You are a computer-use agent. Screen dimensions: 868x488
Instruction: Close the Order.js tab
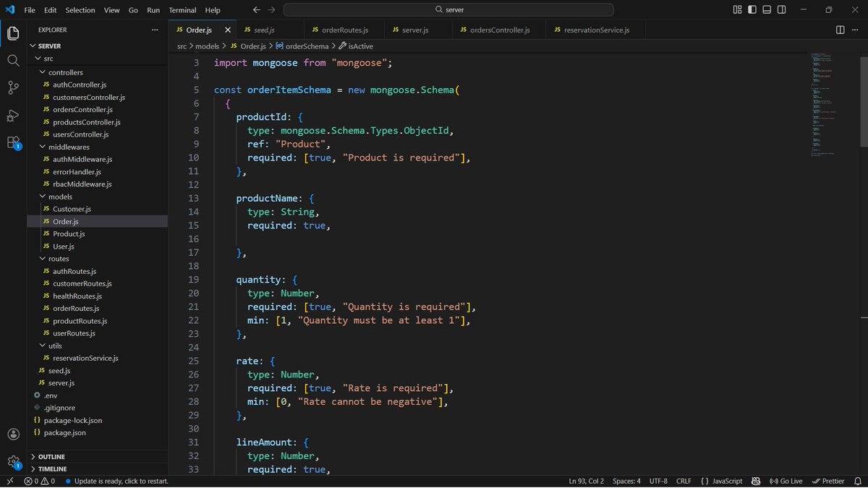(228, 30)
